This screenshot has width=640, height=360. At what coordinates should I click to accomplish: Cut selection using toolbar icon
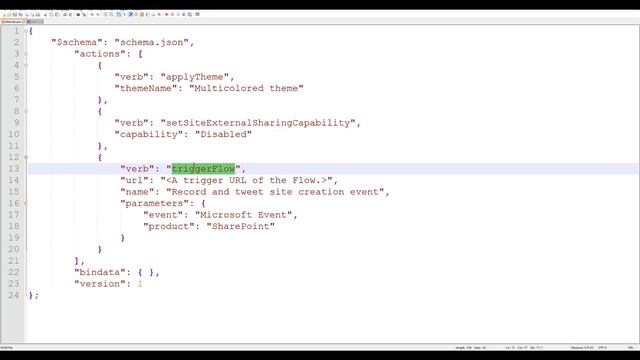[x=45, y=14]
